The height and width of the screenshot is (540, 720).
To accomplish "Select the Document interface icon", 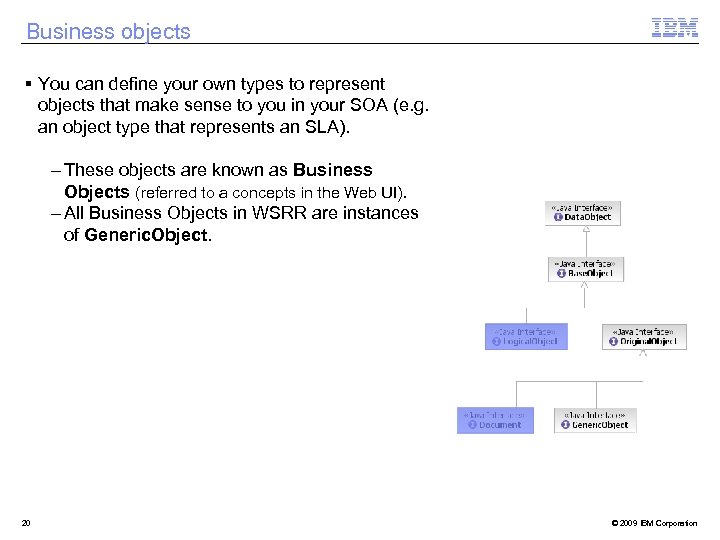I will tap(472, 425).
